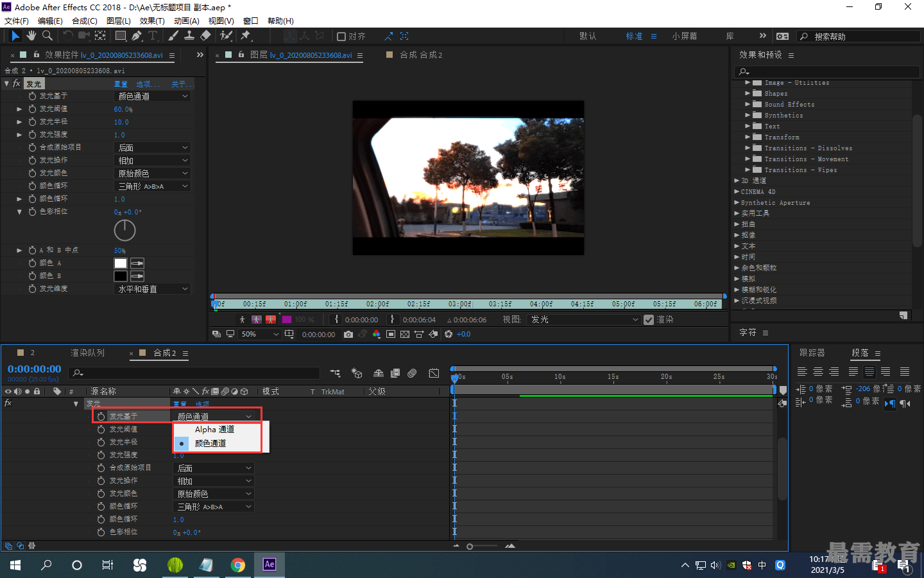Open 发光维度 dropdown showing 水平和垂直
Viewport: 924px width, 578px height.
coord(153,289)
